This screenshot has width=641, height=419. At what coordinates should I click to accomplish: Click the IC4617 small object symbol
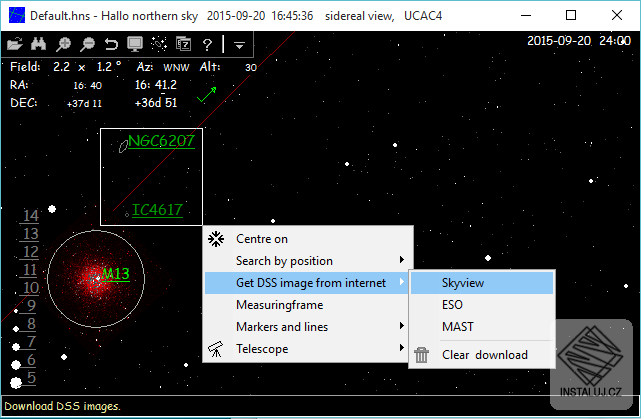point(127,215)
